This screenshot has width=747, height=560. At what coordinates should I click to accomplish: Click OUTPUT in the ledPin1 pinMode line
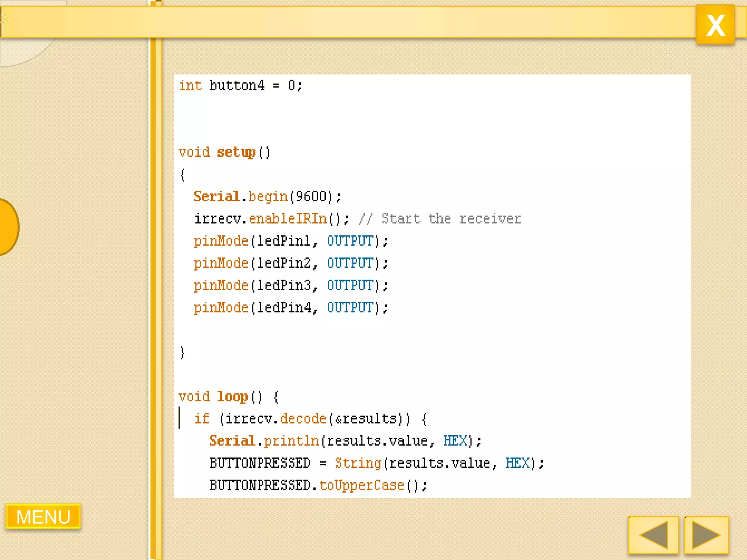pyautogui.click(x=350, y=241)
